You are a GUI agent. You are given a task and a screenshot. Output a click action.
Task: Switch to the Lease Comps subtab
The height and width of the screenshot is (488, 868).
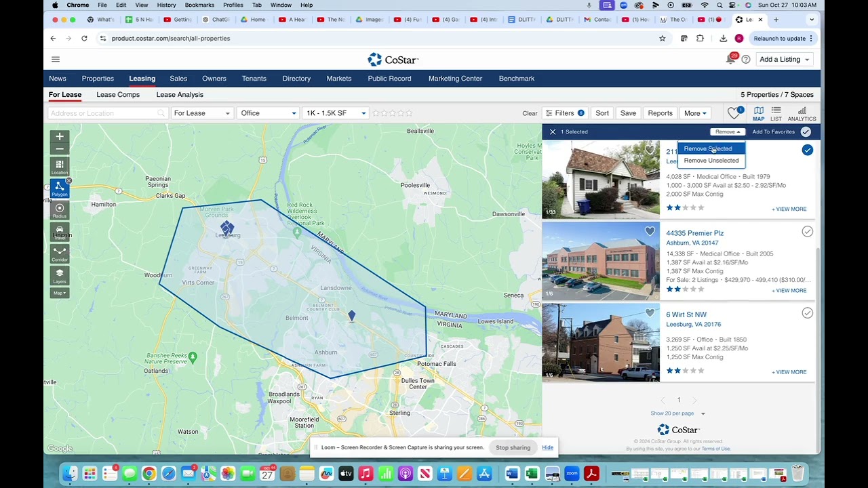[x=118, y=95]
